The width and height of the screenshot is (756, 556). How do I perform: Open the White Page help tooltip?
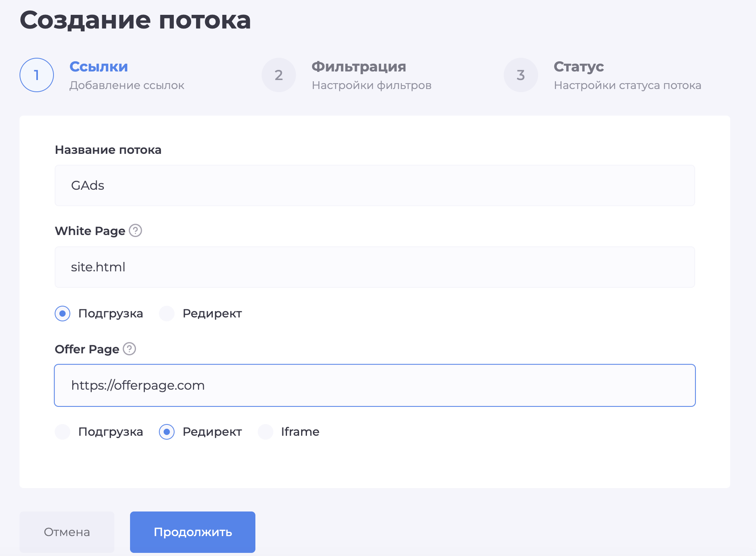click(135, 231)
